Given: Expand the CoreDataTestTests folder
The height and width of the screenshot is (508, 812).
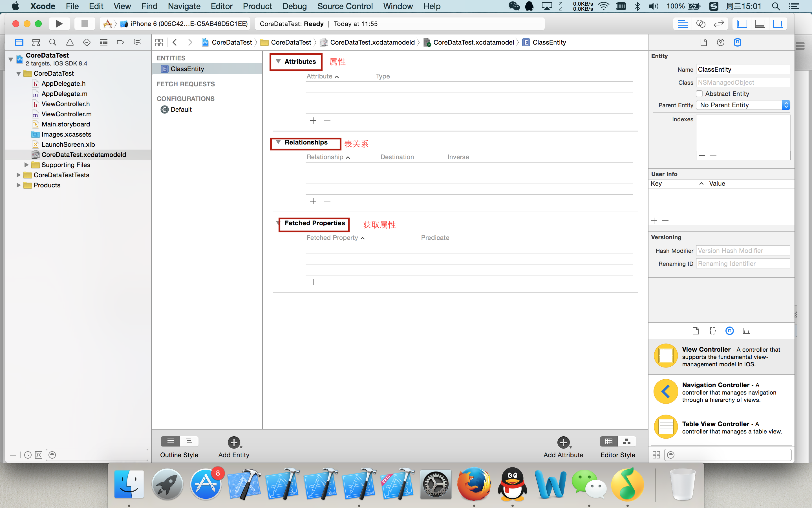Looking at the screenshot, I should click(18, 175).
